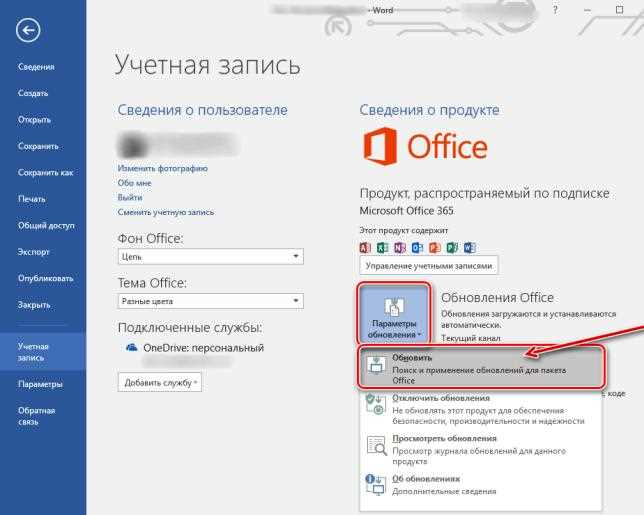Click the OneNote app icon under product contents
Image resolution: width=644 pixels, height=515 pixels.
(400, 248)
